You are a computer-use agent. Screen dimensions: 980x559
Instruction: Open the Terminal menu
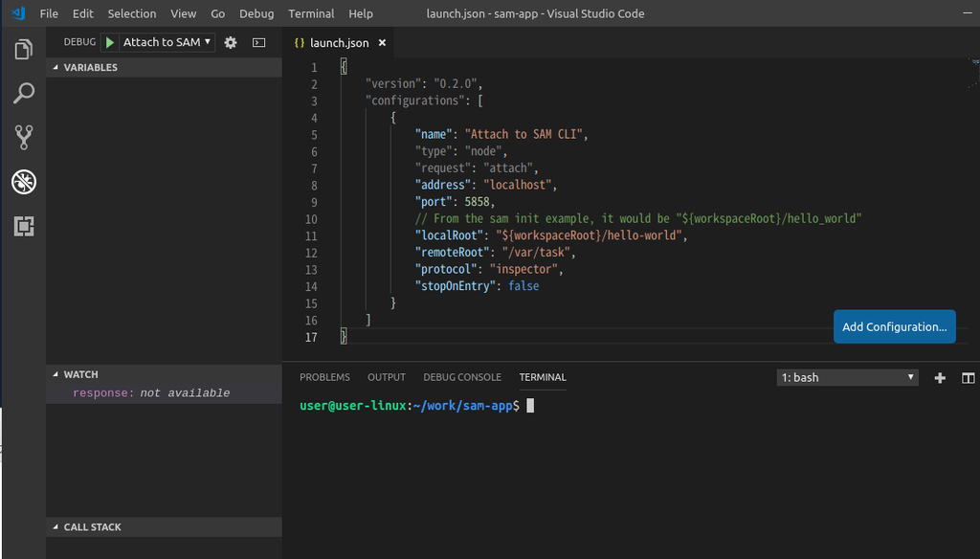coord(311,13)
